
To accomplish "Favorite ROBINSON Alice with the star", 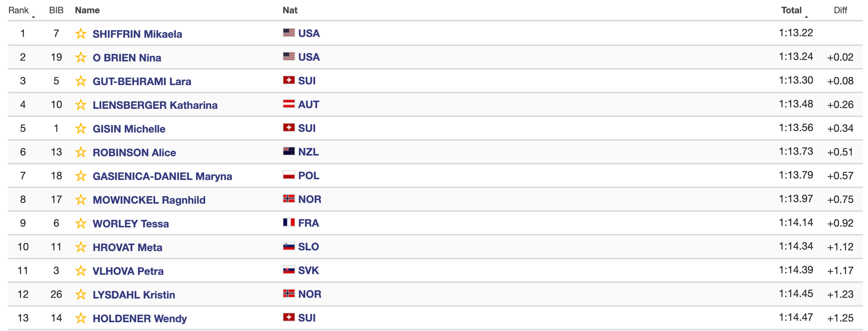I will (81, 152).
